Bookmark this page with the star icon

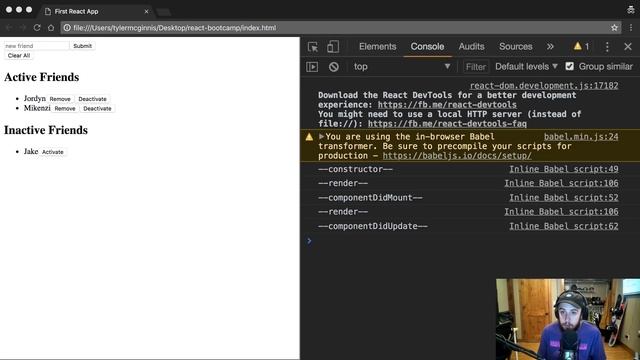[x=614, y=28]
